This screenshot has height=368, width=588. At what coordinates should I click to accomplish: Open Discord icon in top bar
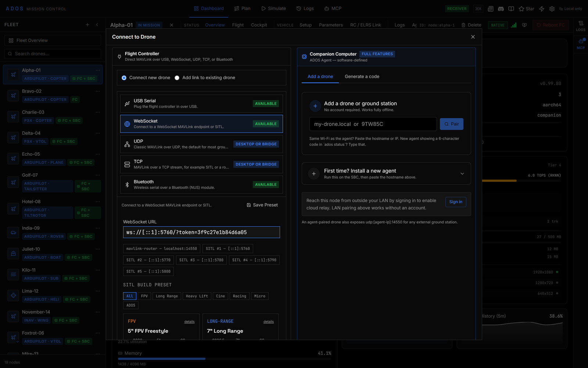coord(501,9)
